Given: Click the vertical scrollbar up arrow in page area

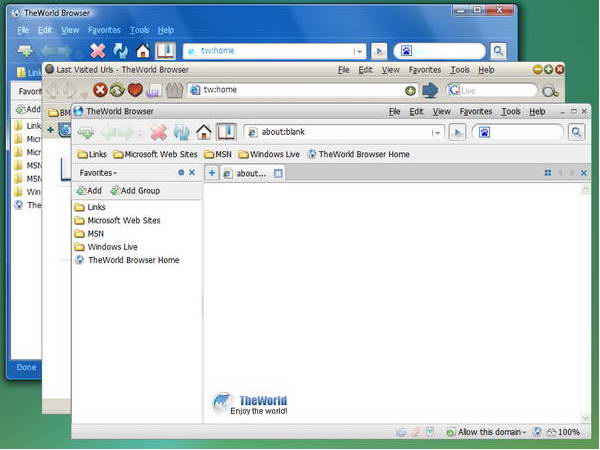Looking at the screenshot, I should [x=585, y=189].
